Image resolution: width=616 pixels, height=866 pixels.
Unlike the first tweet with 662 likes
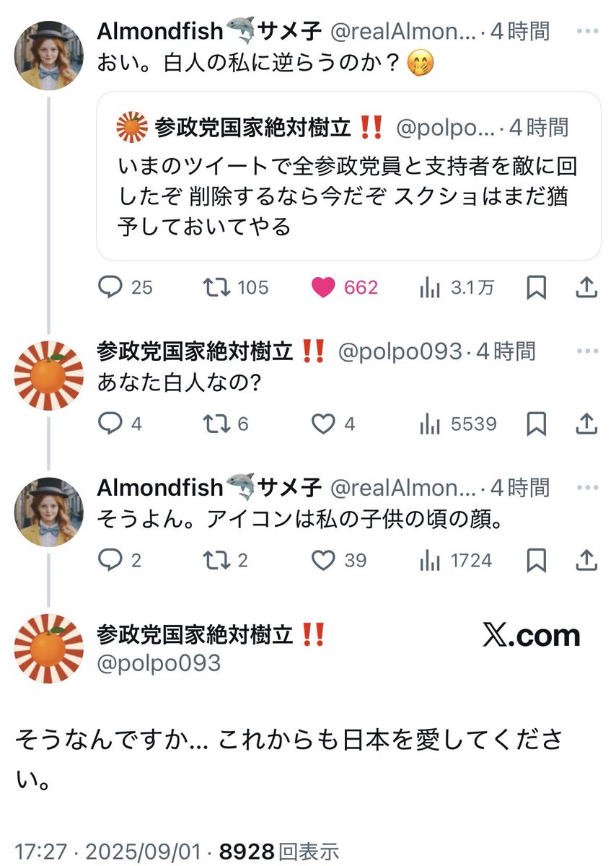(345, 287)
